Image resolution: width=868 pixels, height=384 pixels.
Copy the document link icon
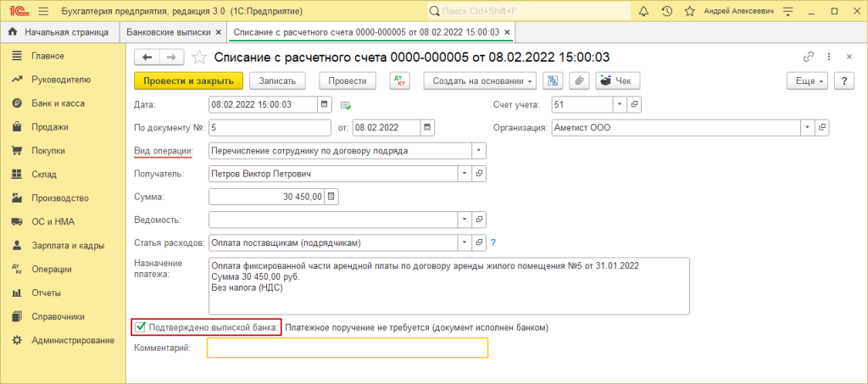click(x=809, y=57)
